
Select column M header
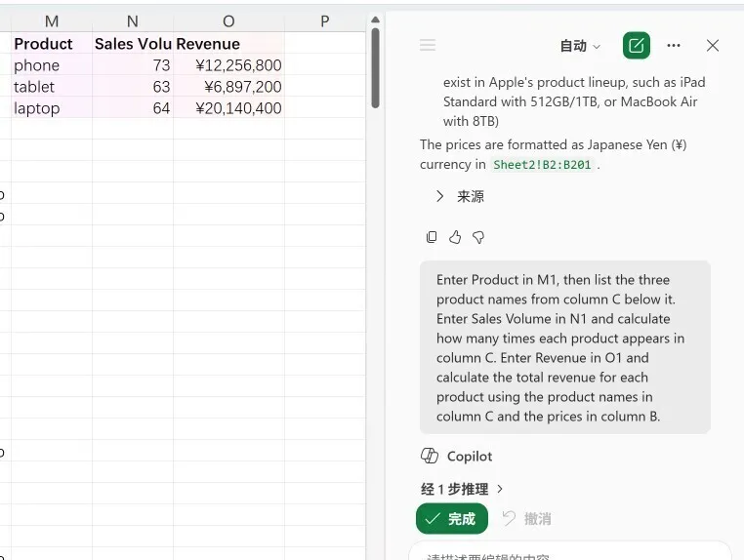click(x=52, y=20)
